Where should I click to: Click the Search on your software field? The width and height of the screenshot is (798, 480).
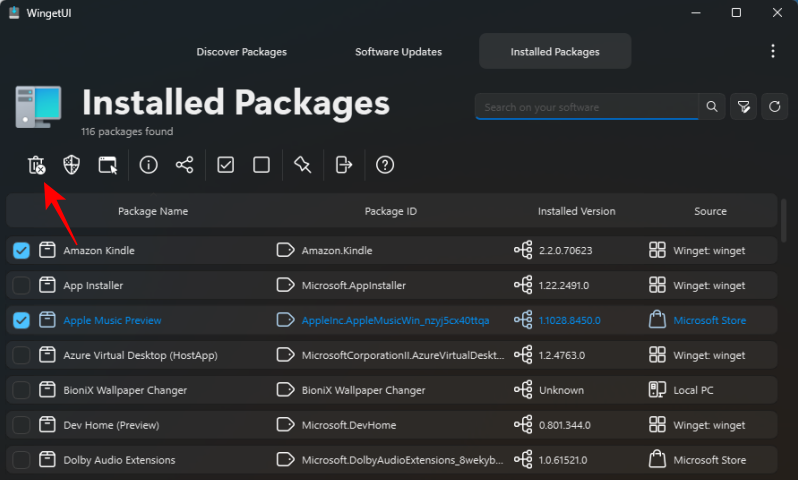pos(587,106)
